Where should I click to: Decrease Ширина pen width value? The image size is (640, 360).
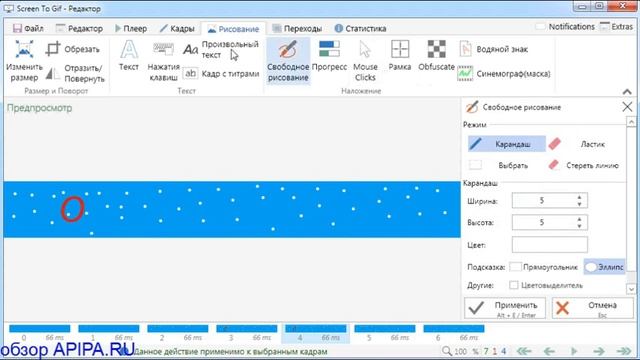click(579, 204)
